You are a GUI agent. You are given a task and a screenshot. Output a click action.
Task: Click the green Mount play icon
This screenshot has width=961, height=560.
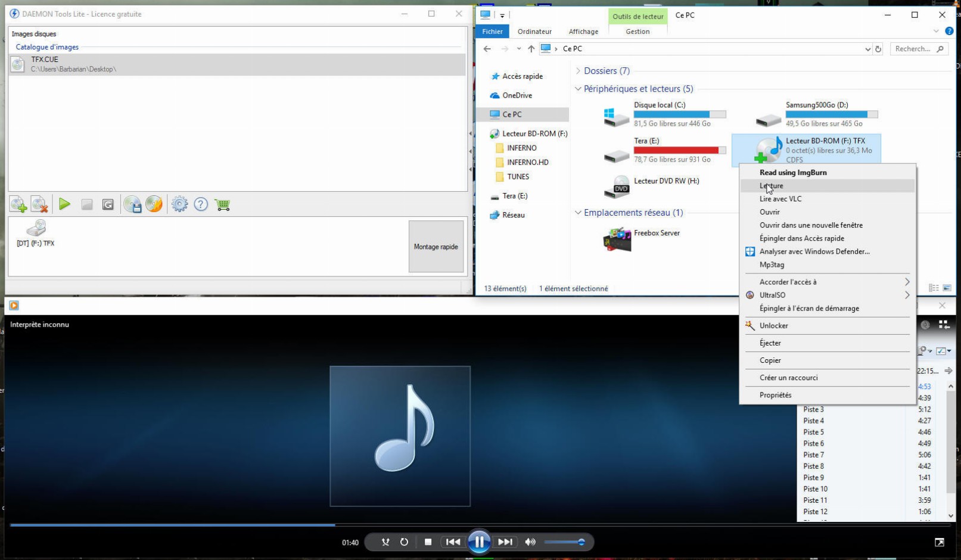tap(64, 204)
